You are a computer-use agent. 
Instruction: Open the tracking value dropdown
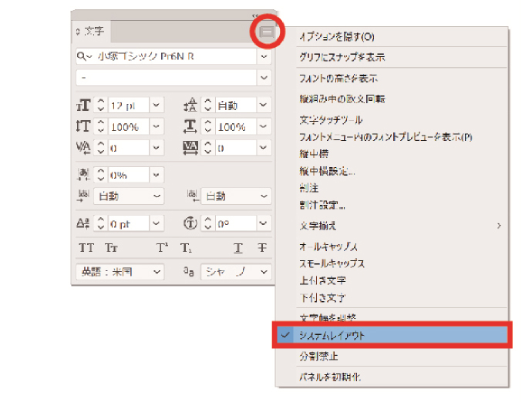click(263, 147)
